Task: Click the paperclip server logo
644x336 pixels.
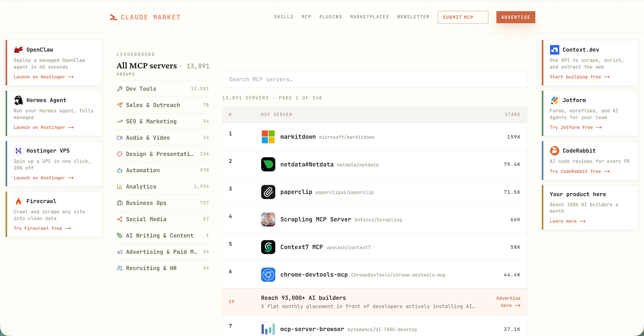Action: [268, 192]
